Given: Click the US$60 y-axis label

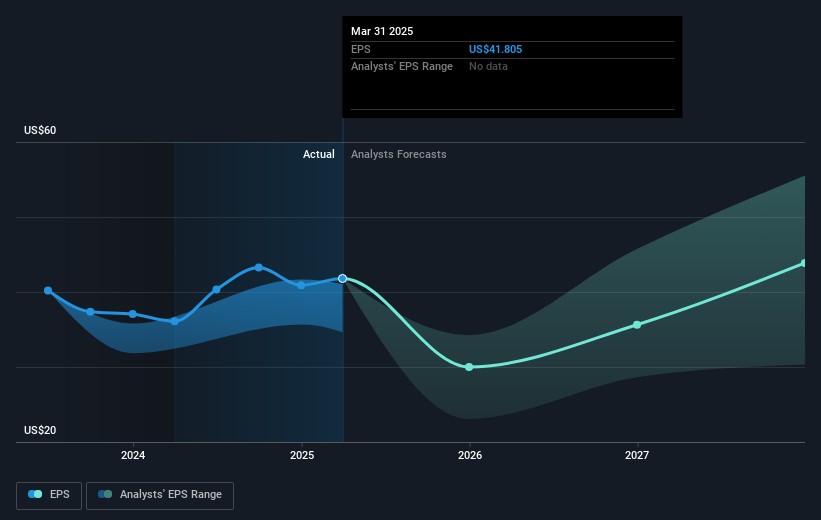Looking at the screenshot, I should click(x=41, y=131).
